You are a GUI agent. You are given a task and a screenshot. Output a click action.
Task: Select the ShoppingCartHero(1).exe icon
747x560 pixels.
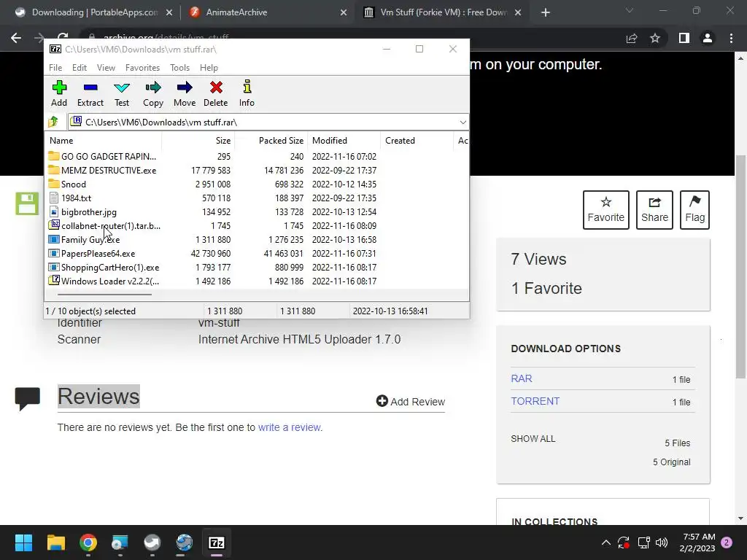pos(54,267)
